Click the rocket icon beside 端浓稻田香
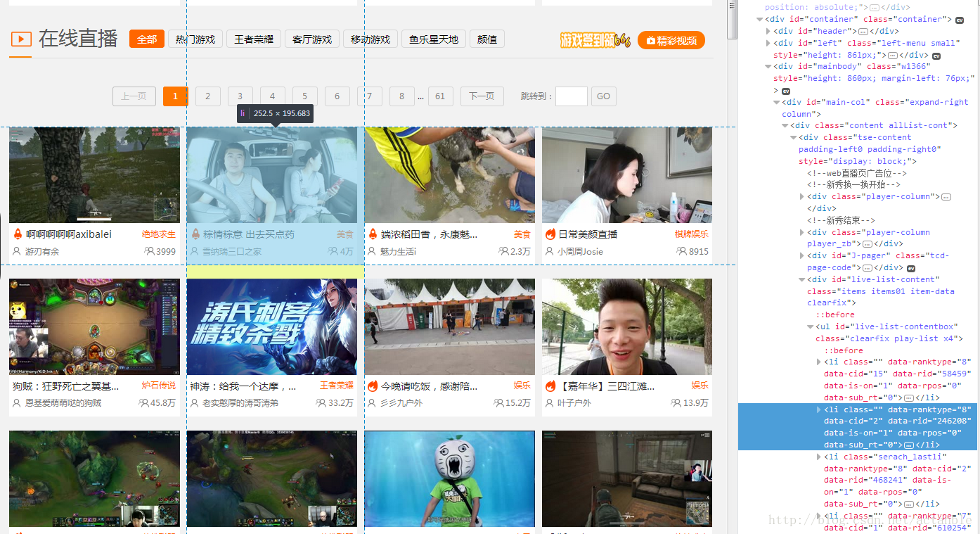Image resolution: width=980 pixels, height=534 pixels. click(x=373, y=234)
